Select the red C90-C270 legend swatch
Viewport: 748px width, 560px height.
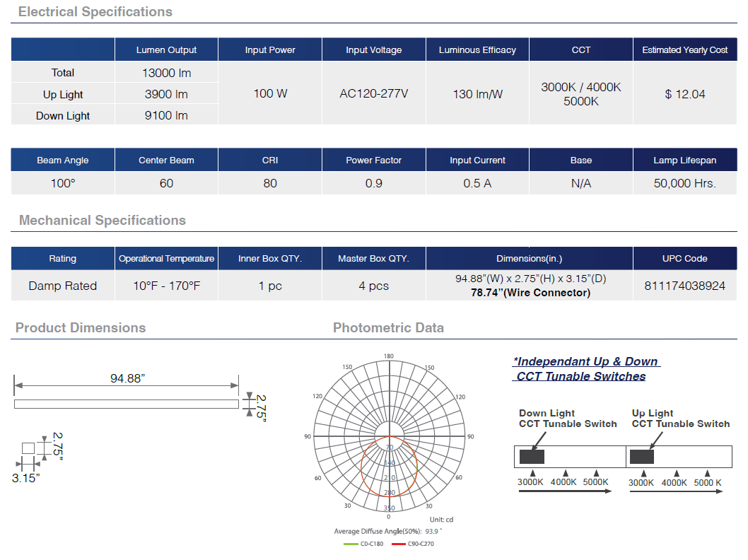(399, 544)
